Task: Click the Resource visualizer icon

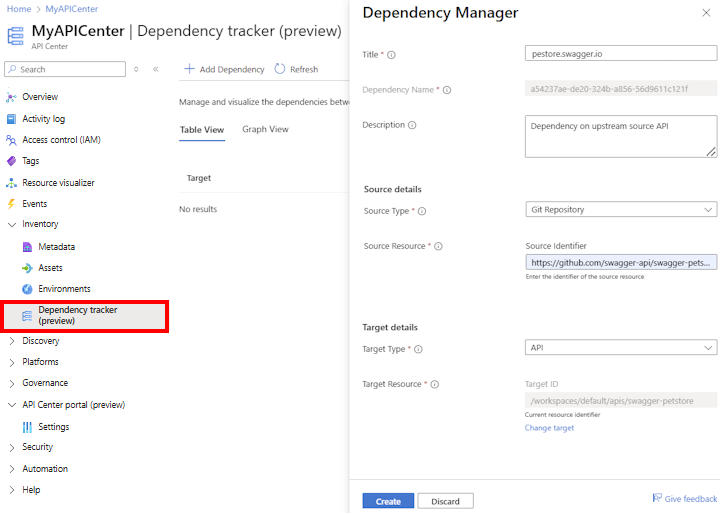Action: tap(11, 183)
